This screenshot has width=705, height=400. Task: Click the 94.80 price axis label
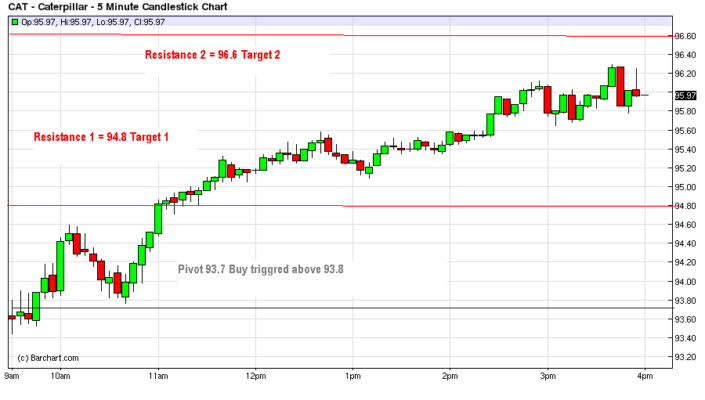685,206
